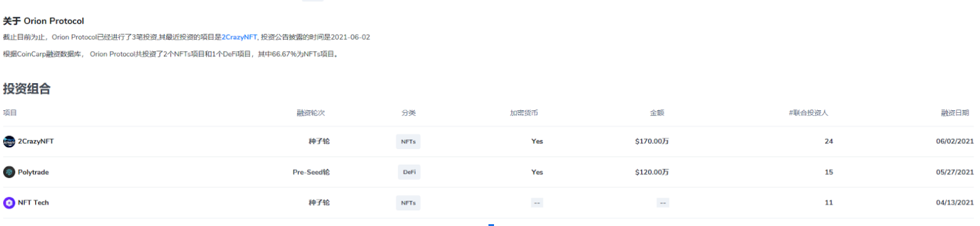Click the Pre-Seed轮 round for Polytrade
Viewport: 980px width, 226px height.
click(x=311, y=172)
